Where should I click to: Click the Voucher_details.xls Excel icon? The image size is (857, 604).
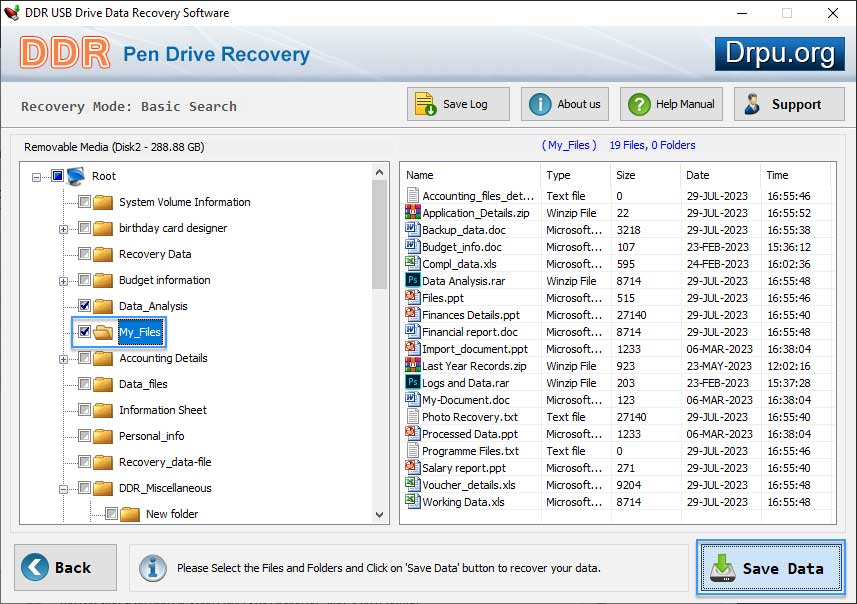[x=412, y=484]
